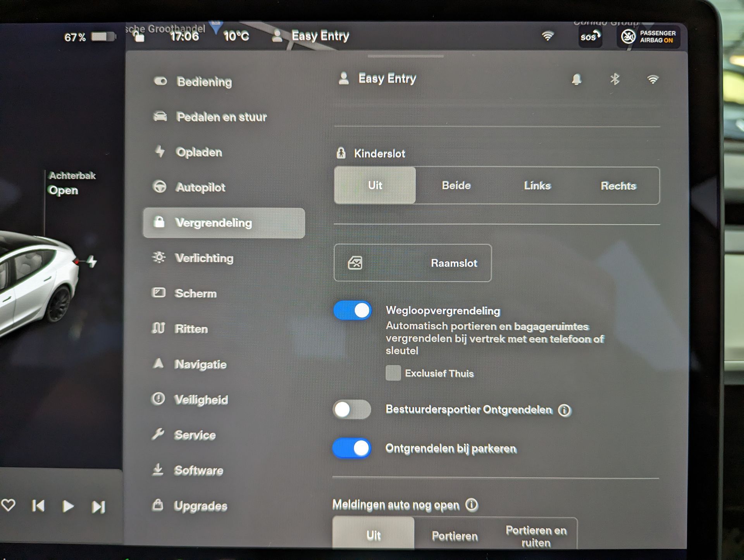Screen dimensions: 744x560
Task: Open the Verlichting settings menu
Action: coord(204,258)
